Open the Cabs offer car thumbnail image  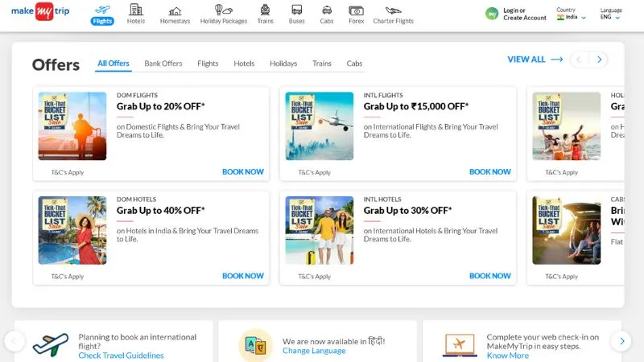(567, 230)
